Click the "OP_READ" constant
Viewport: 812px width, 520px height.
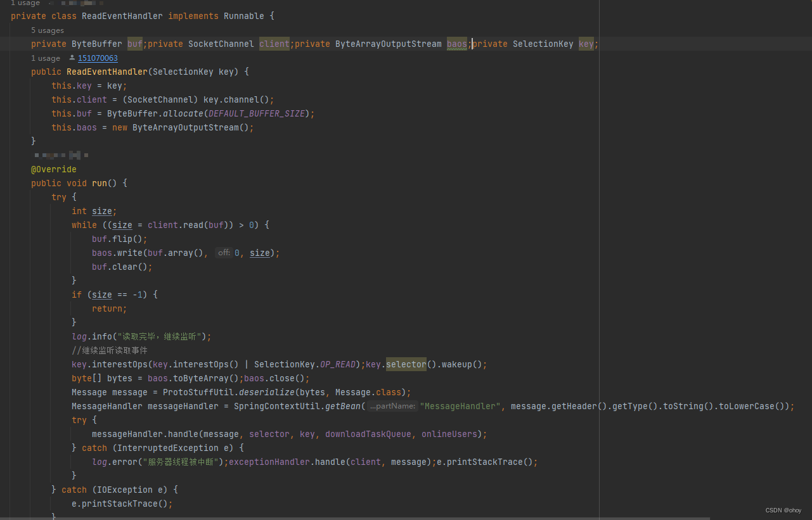(x=338, y=364)
